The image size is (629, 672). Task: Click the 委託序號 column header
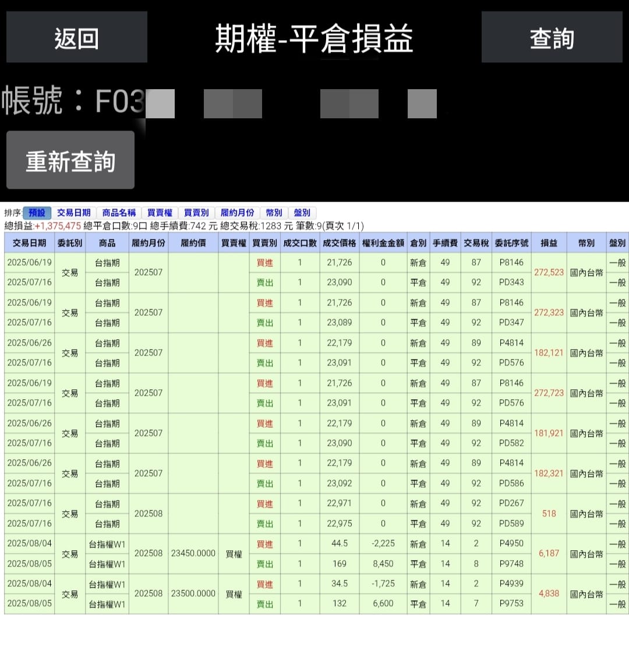(x=512, y=243)
